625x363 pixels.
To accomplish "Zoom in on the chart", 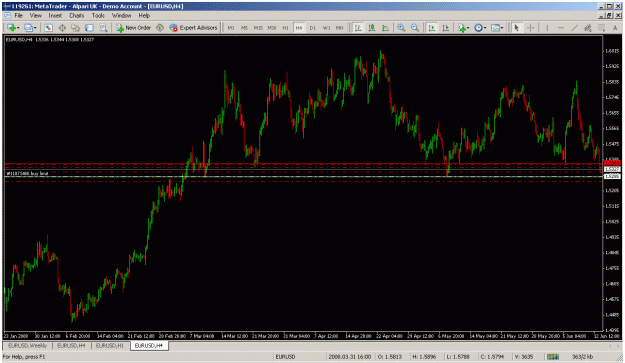I will (401, 27).
